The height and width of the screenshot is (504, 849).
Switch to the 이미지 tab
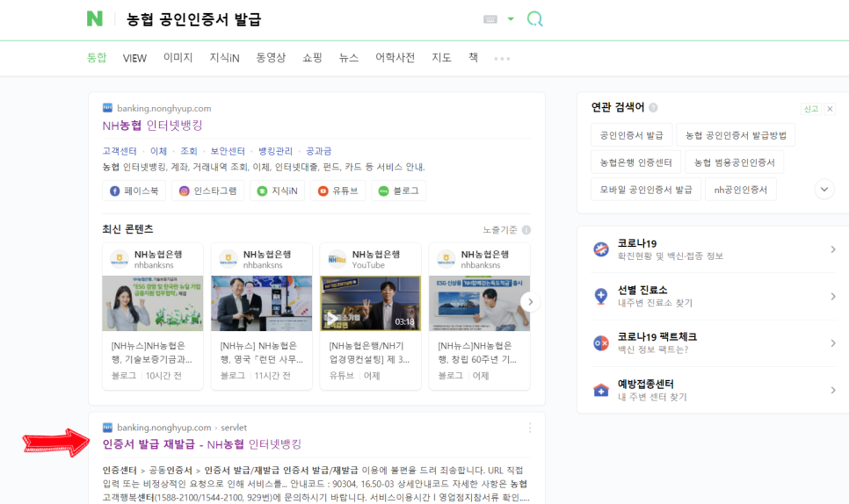click(178, 57)
